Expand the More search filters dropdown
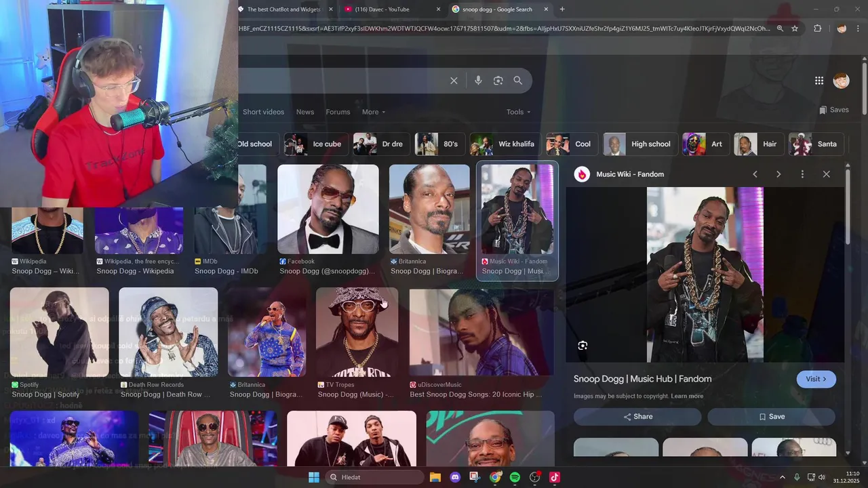This screenshot has height=488, width=868. click(x=374, y=112)
